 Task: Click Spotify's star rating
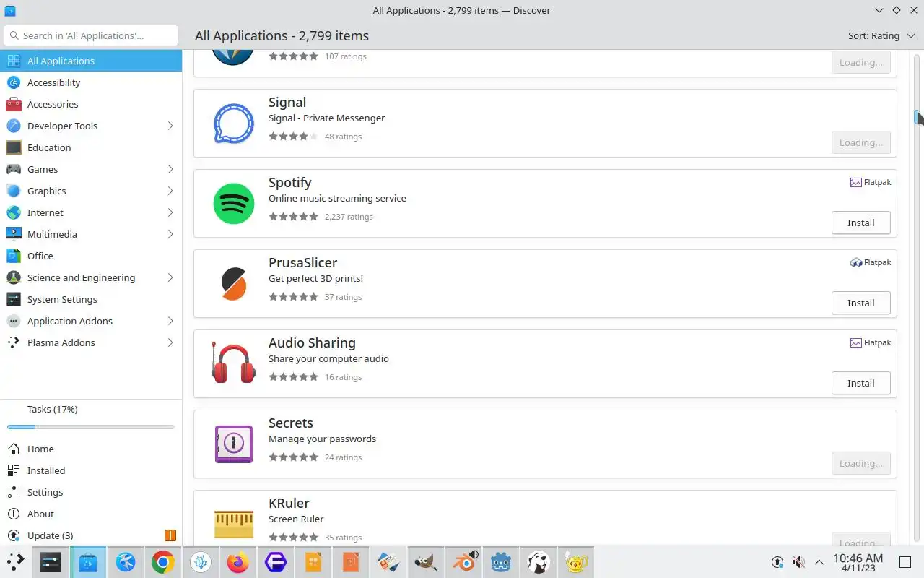coord(293,217)
